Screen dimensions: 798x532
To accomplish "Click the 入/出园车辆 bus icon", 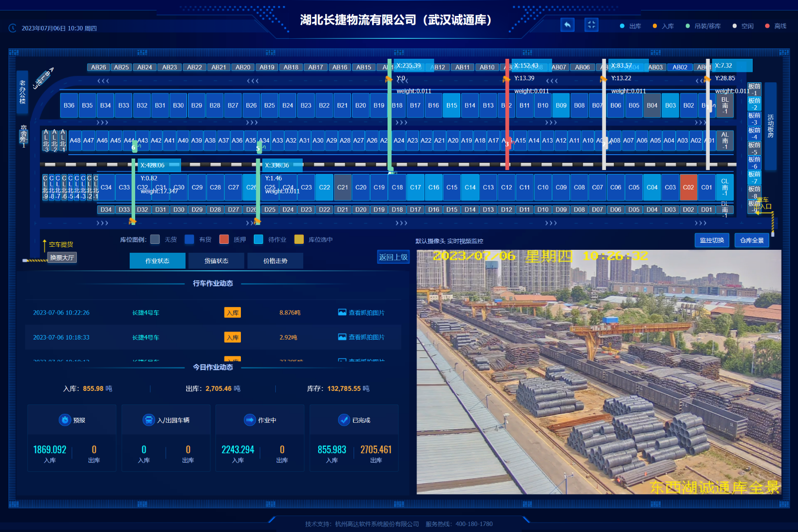I will pyautogui.click(x=149, y=420).
